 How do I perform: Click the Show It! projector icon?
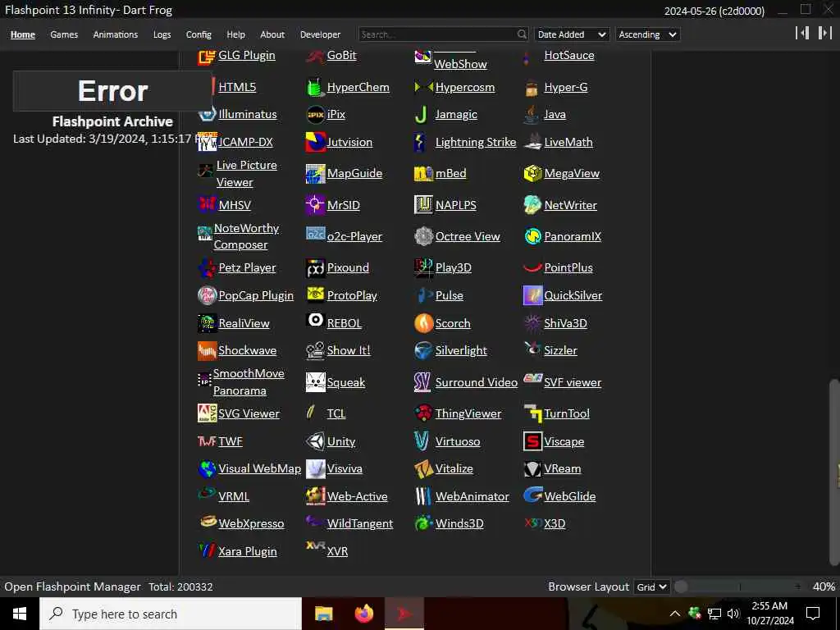[316, 351]
